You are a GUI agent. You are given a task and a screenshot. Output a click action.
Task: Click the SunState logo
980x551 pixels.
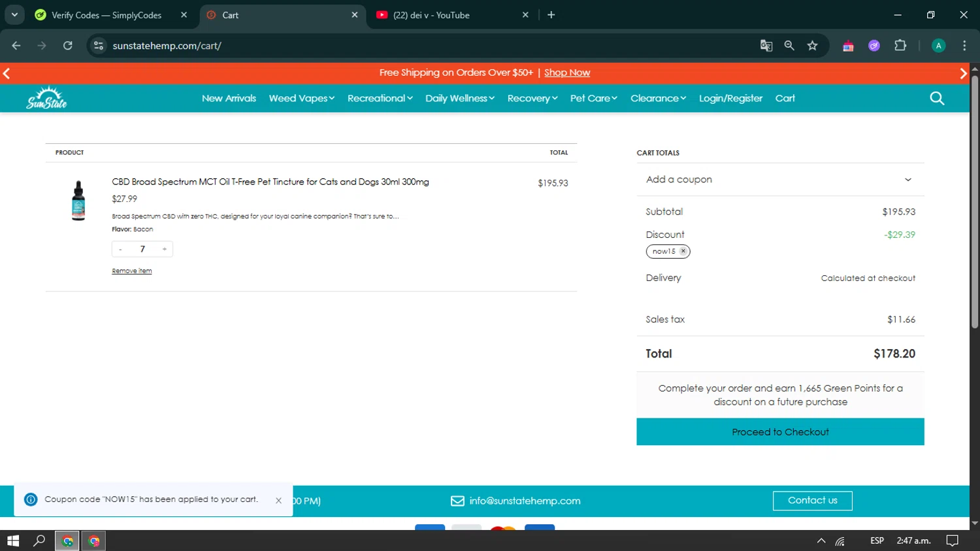click(46, 98)
